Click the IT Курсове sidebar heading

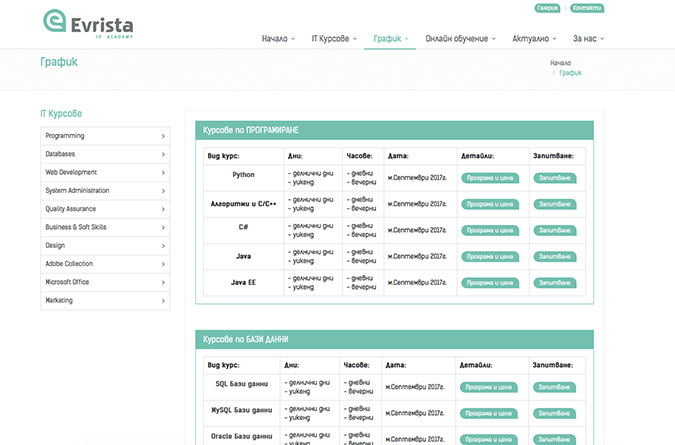coord(61,114)
